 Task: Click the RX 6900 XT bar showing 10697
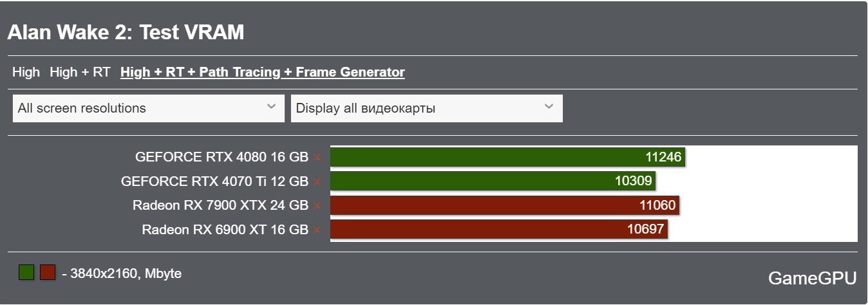coord(499,230)
